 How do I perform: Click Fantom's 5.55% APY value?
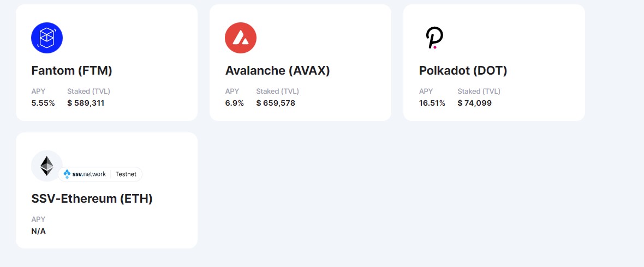coord(43,102)
